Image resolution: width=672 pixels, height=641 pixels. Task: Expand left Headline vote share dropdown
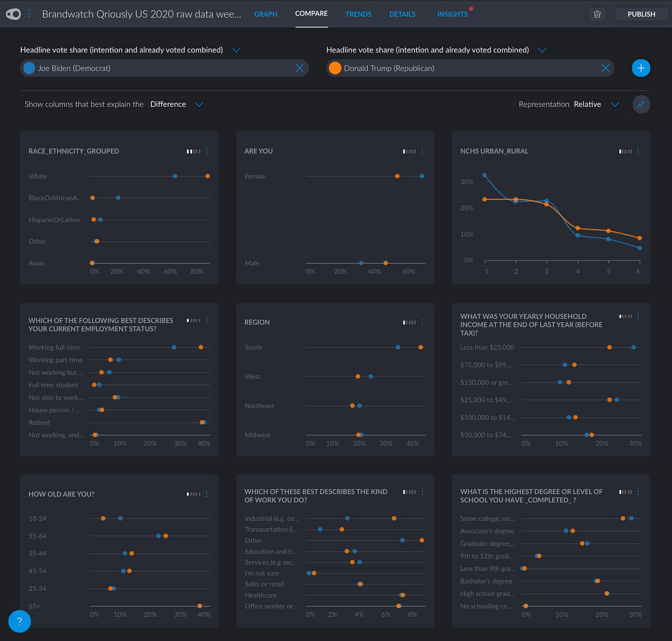pyautogui.click(x=236, y=50)
